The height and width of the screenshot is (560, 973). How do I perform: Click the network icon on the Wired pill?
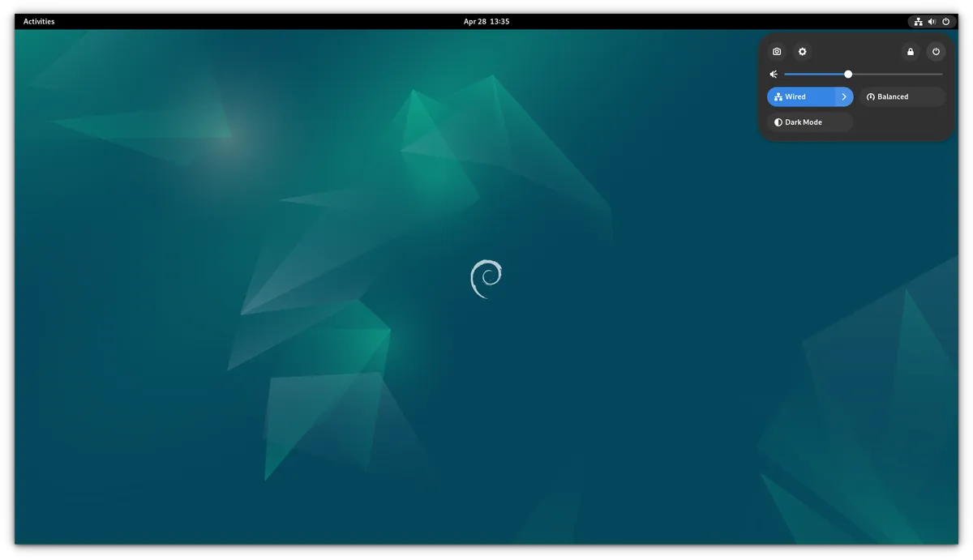[778, 96]
